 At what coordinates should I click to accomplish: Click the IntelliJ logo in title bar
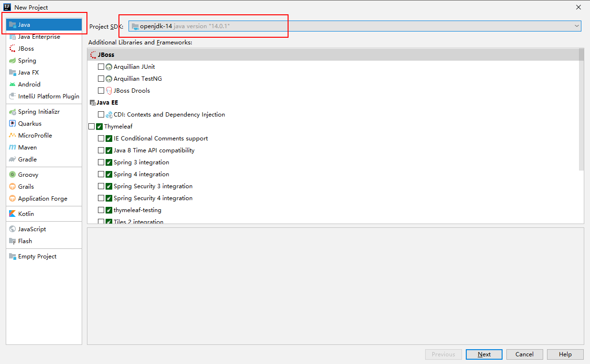click(x=7, y=7)
